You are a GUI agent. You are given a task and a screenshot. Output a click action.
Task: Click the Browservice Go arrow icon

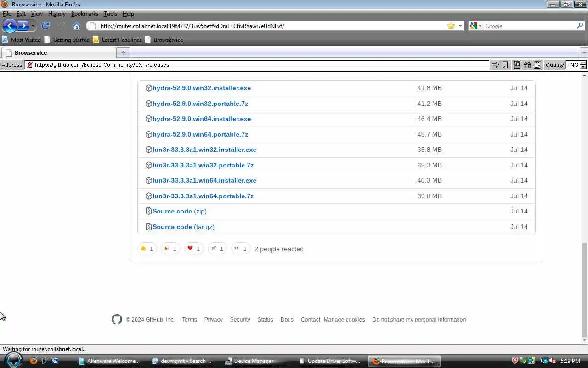tap(495, 65)
